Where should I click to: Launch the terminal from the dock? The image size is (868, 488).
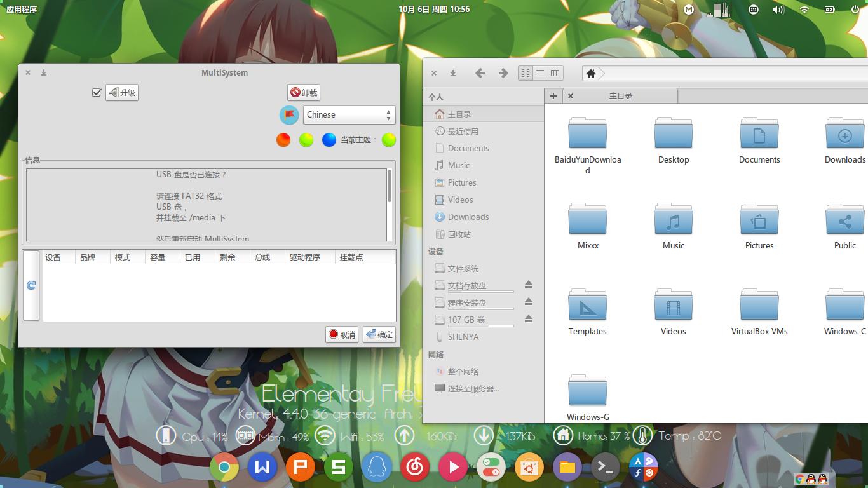[x=605, y=467]
